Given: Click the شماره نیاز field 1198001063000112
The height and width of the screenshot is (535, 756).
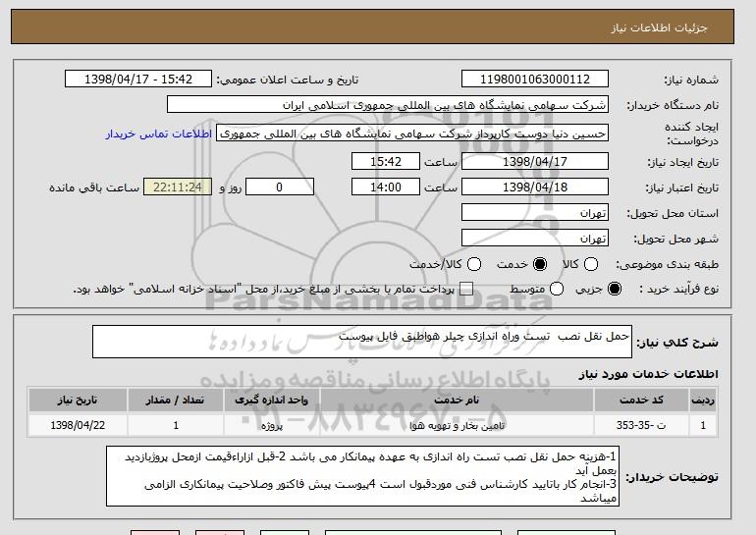Looking at the screenshot, I should click(535, 80).
